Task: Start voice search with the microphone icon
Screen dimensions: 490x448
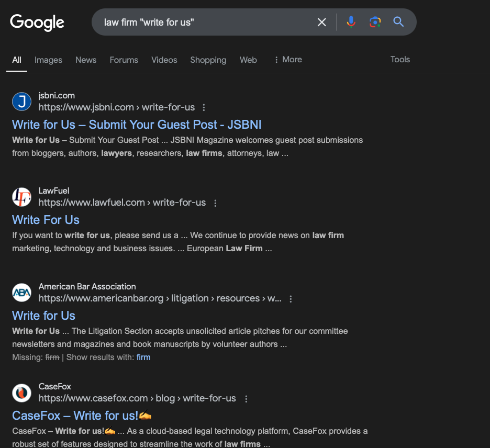Action: point(351,22)
